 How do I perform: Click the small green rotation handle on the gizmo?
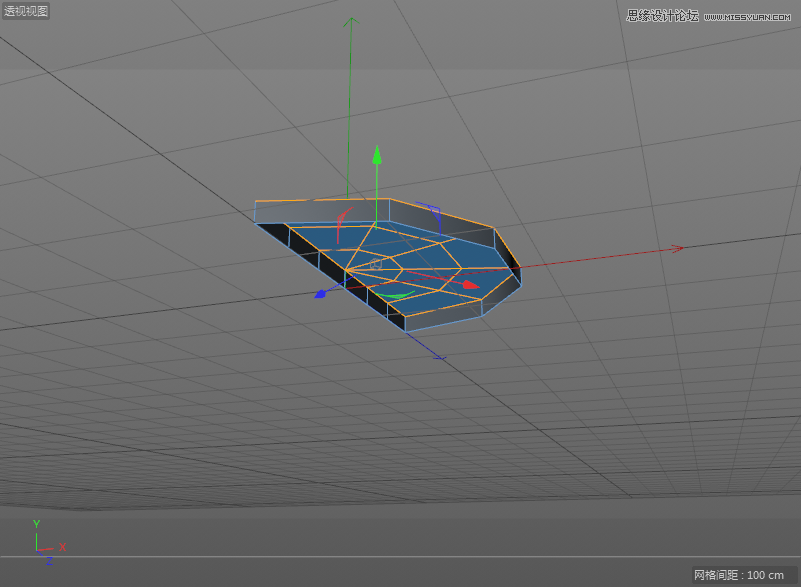tap(395, 294)
